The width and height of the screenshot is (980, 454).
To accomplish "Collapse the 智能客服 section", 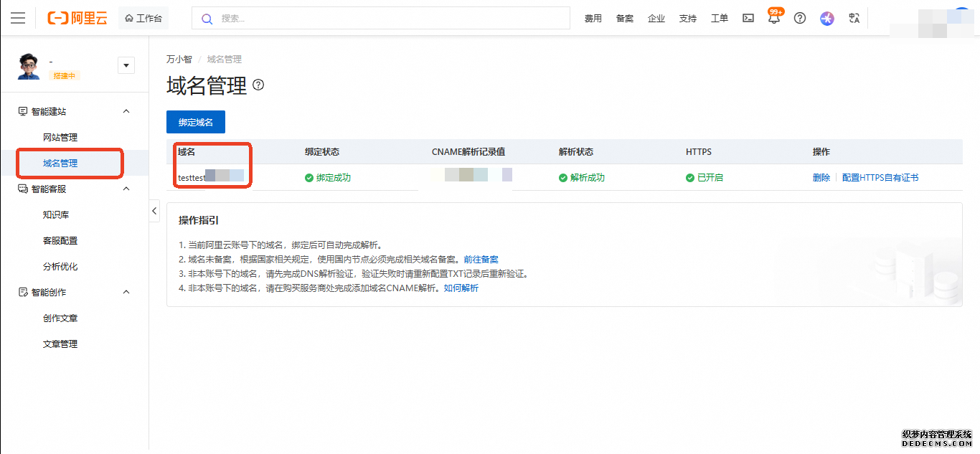I will 126,189.
